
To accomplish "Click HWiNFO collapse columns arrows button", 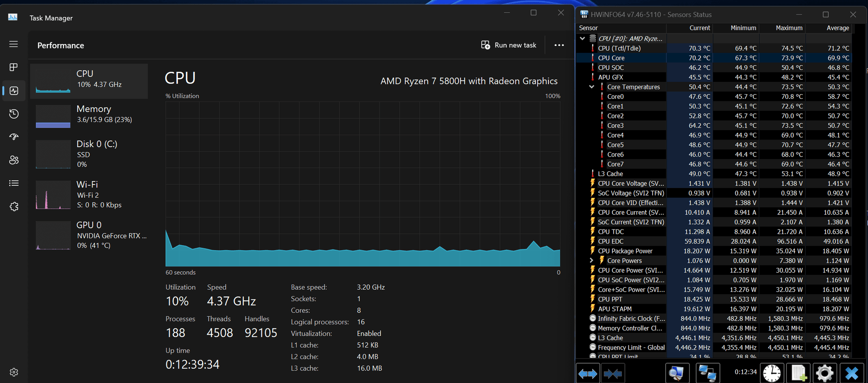I will 613,373.
